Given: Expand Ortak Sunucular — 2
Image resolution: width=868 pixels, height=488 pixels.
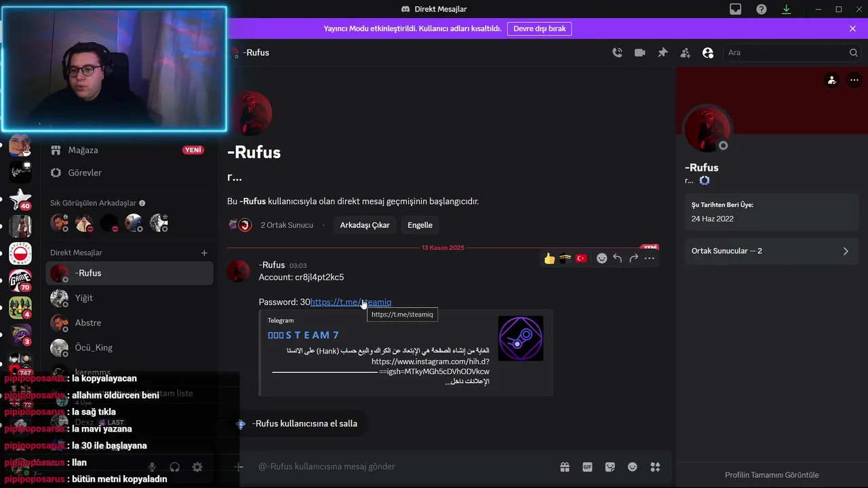Looking at the screenshot, I should [x=772, y=251].
